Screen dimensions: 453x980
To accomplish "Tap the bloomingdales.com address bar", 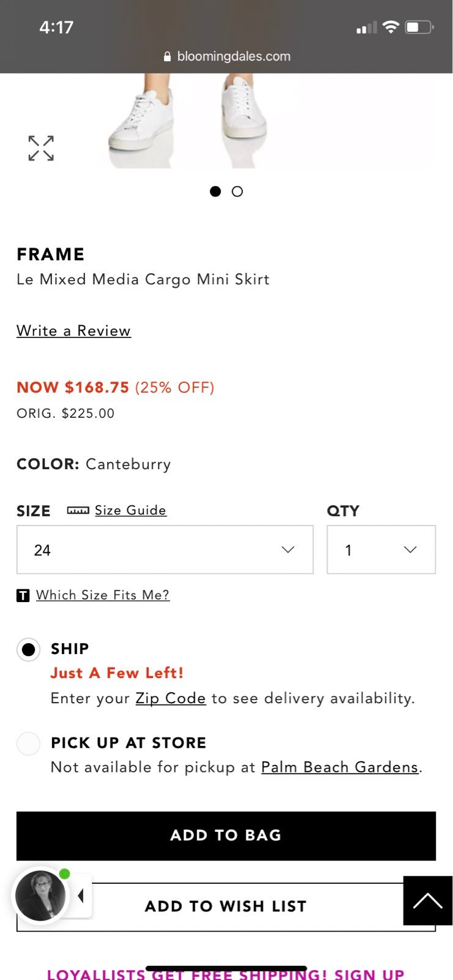I will (226, 56).
